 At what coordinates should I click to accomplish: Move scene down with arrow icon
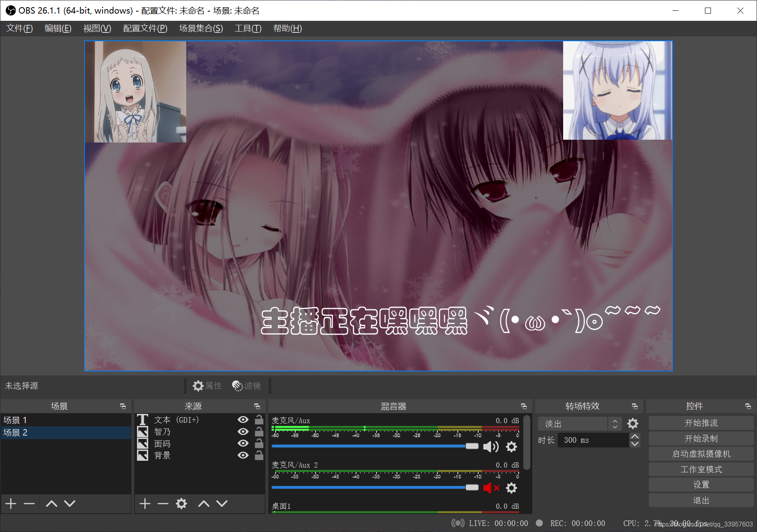pos(70,504)
